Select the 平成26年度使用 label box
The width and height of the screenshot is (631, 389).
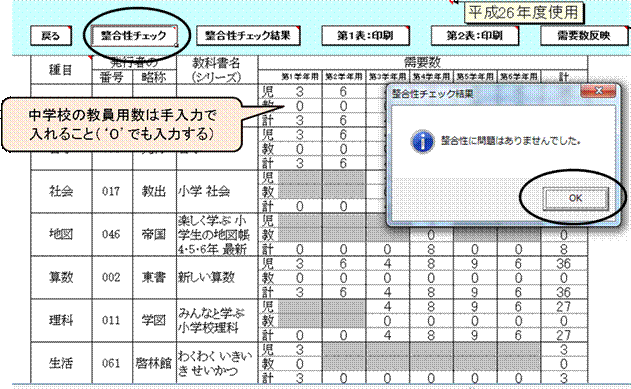click(523, 12)
